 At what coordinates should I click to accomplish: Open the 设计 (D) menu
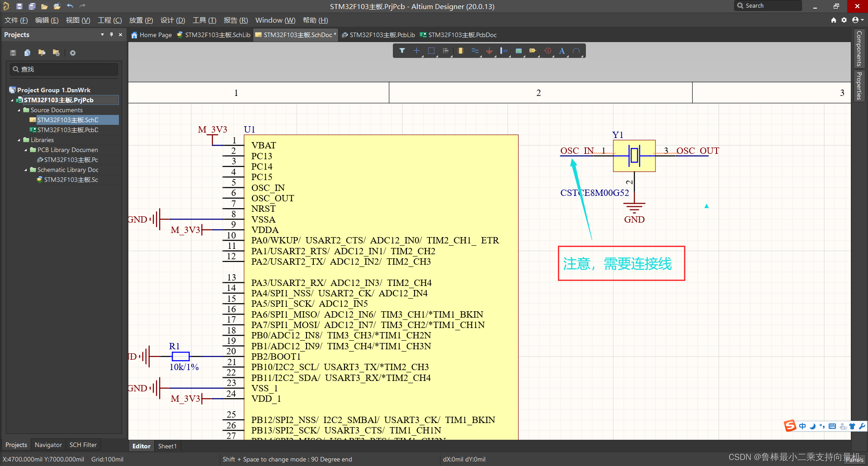coord(173,20)
